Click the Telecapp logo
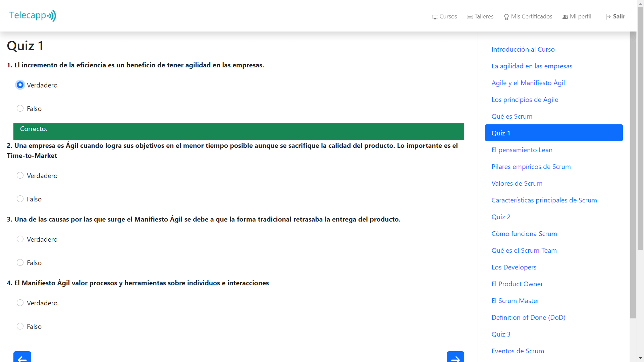 33,16
